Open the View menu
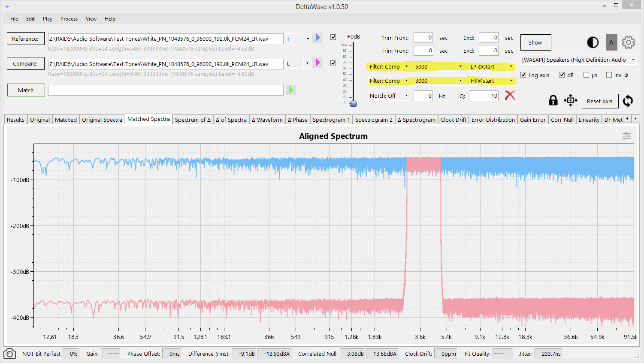 click(91, 19)
